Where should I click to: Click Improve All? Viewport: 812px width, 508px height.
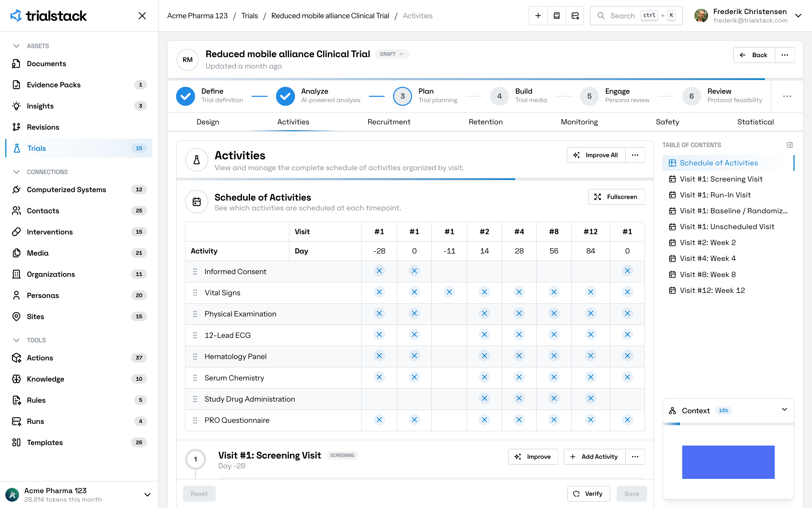596,155
